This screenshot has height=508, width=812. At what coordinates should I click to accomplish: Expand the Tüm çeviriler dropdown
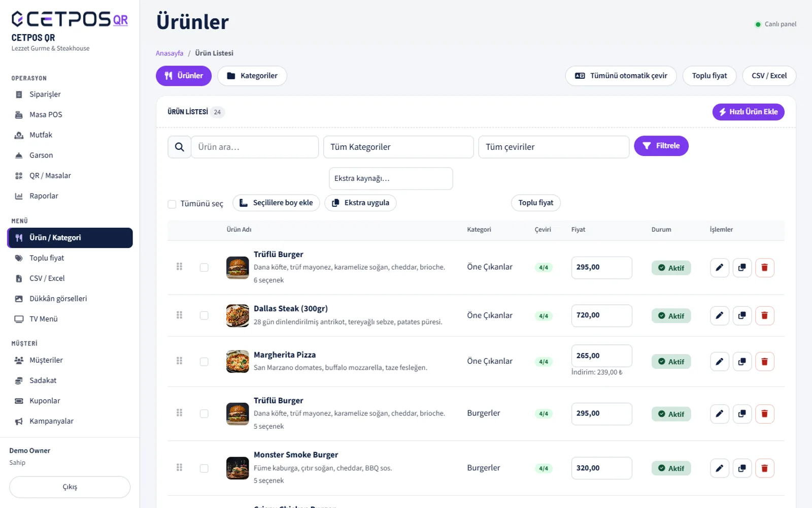(554, 147)
